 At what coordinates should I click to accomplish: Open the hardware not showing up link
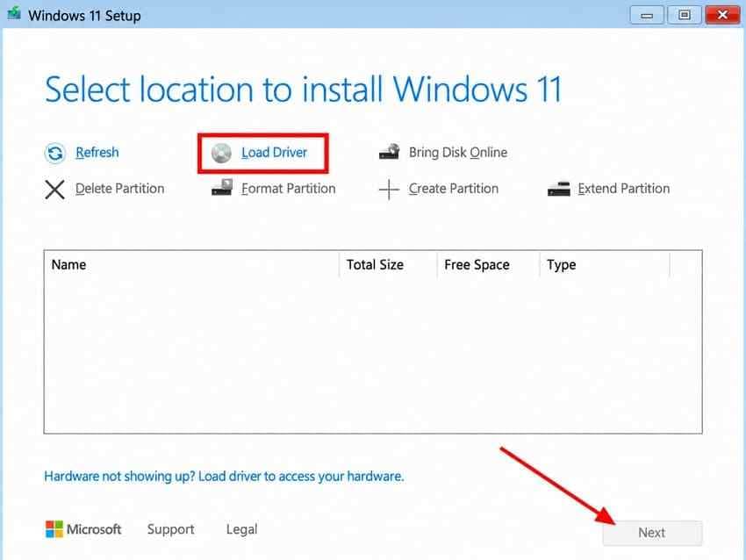(x=224, y=477)
